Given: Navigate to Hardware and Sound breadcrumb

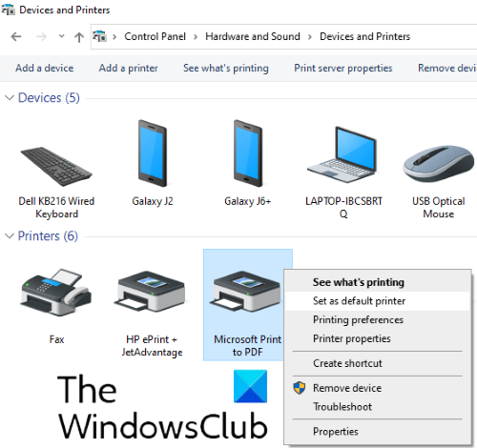Looking at the screenshot, I should point(253,36).
